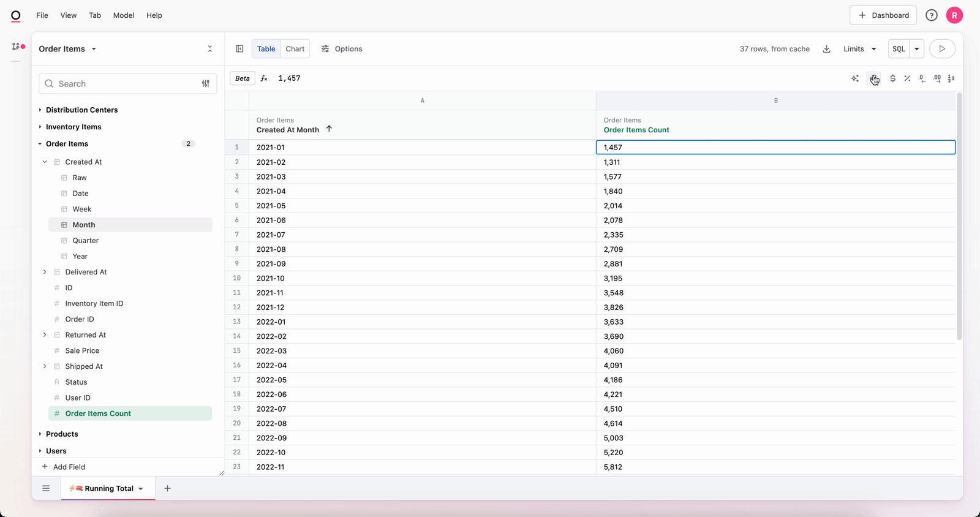Increase decimal places in the formula bar
980x517 pixels.
click(x=937, y=78)
